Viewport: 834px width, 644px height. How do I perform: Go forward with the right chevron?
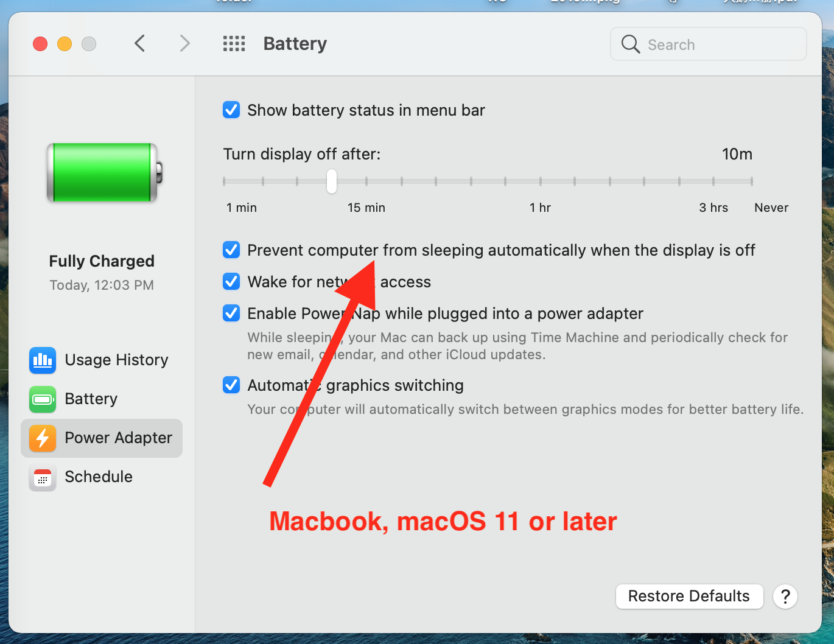point(185,44)
